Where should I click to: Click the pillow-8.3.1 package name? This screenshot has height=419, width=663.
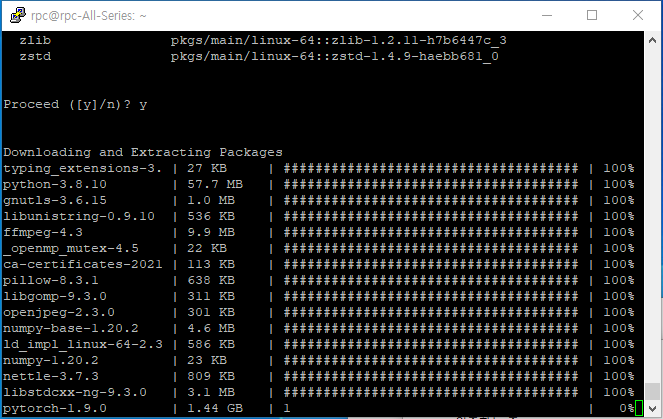click(51, 280)
